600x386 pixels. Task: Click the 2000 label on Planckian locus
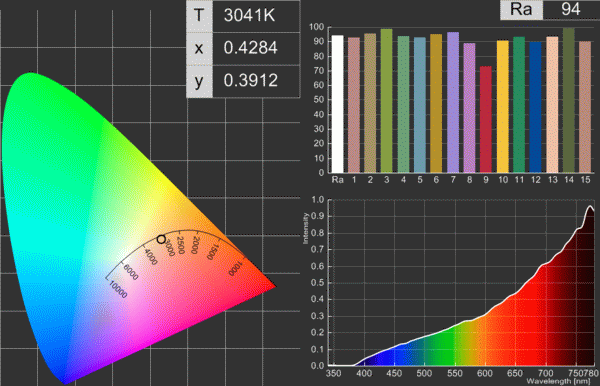(196, 245)
